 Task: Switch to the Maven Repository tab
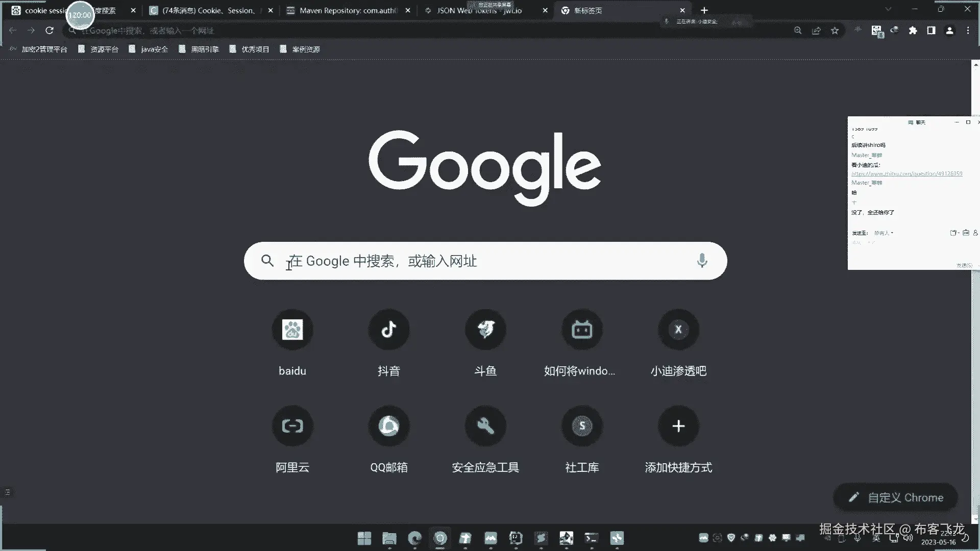(x=347, y=10)
